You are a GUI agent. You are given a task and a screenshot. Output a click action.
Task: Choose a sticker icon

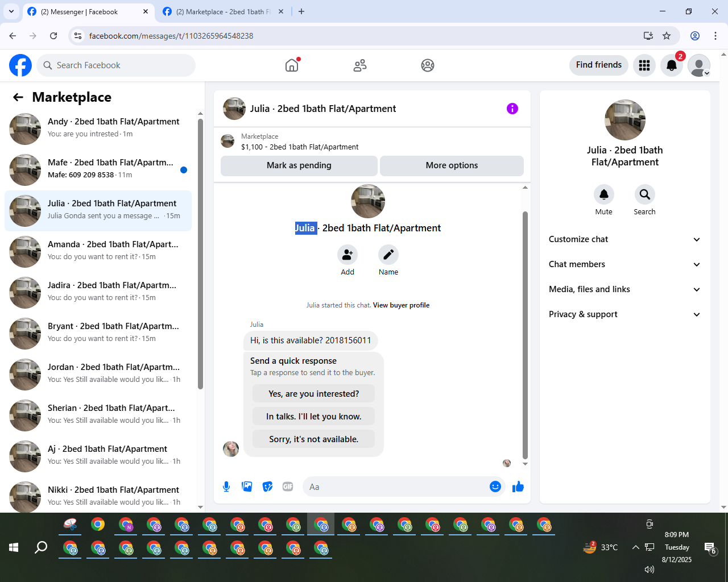point(267,487)
